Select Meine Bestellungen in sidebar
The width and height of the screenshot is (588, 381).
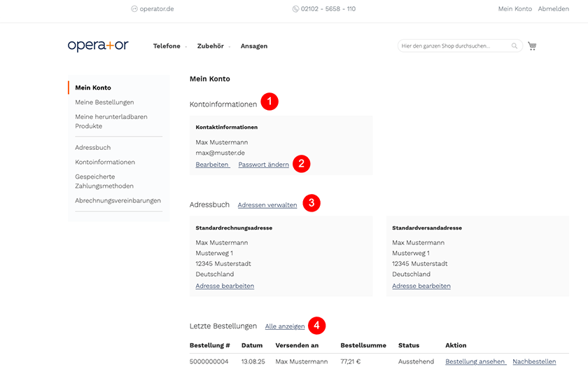(104, 102)
